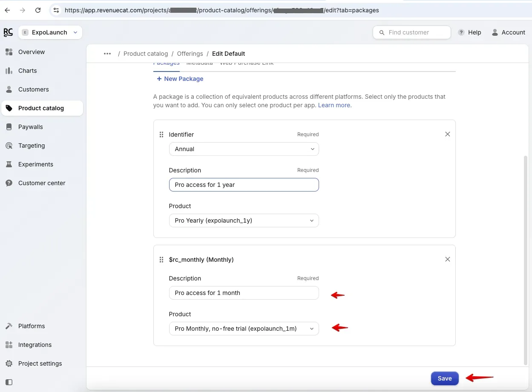Screen dimensions: 532x392
Task: Open the Pro Monthly product dropdown
Action: [244, 329]
